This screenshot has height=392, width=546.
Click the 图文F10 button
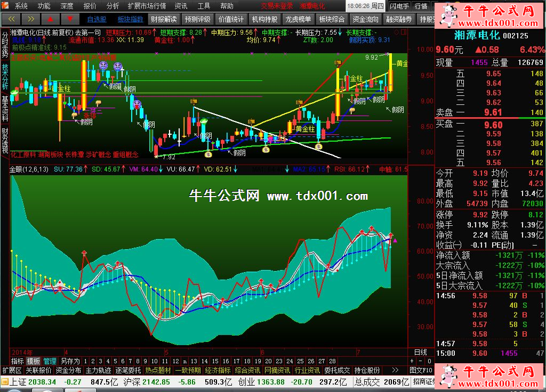(421, 370)
